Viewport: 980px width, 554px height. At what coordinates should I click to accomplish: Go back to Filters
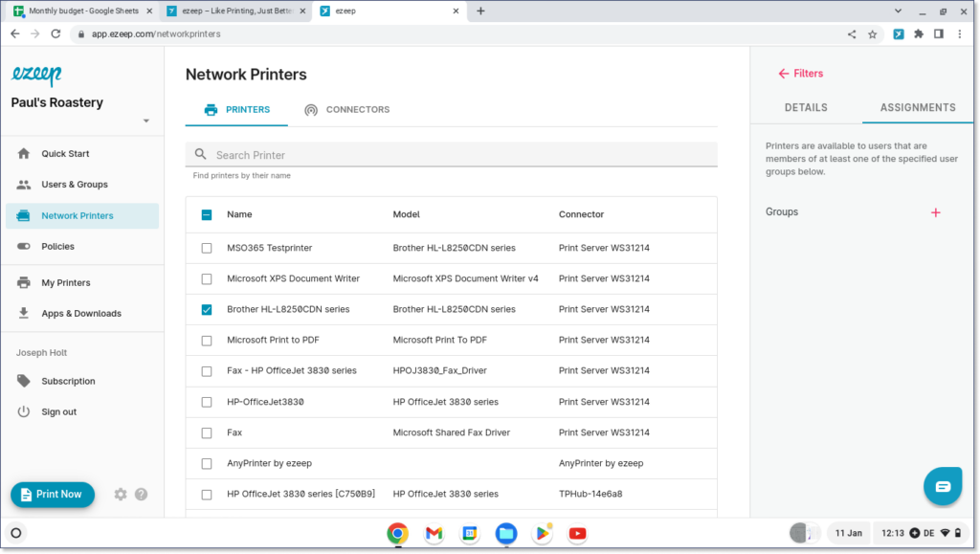coord(801,74)
